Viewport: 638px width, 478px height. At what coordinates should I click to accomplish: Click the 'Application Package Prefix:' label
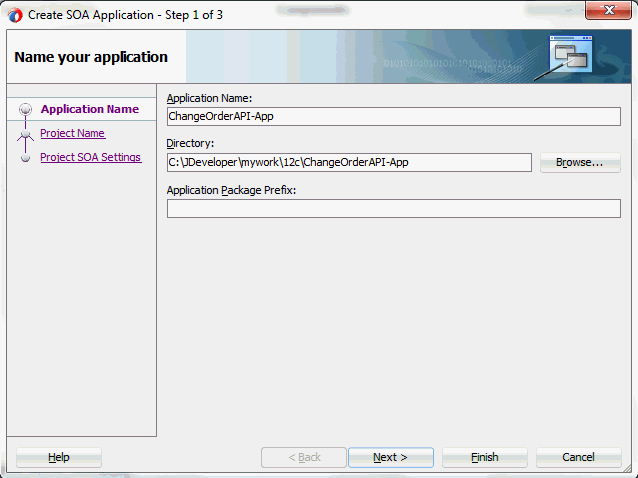231,190
